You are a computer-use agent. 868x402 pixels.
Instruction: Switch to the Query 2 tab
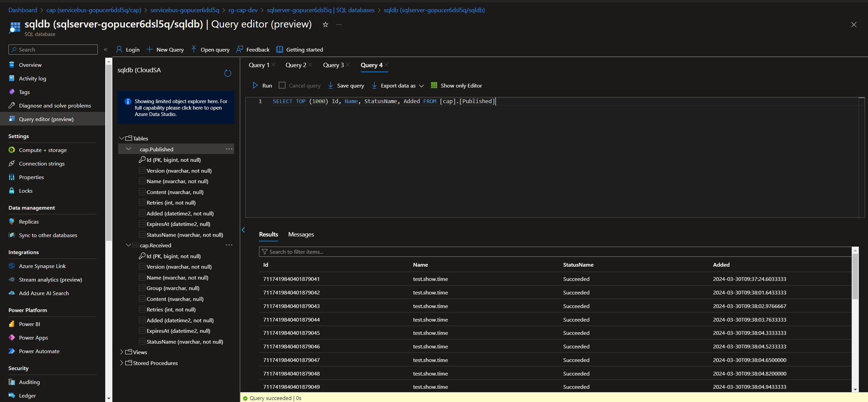(296, 65)
